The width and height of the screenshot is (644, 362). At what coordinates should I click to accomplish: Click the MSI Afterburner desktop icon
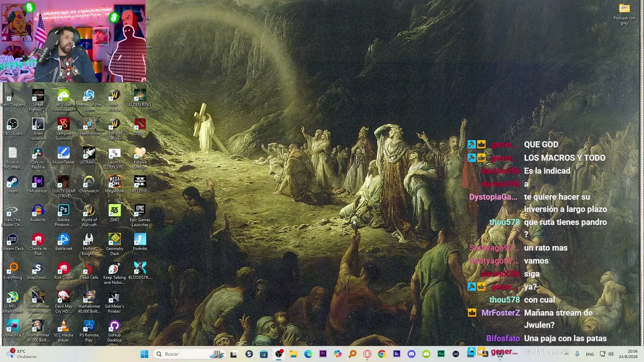click(13, 302)
